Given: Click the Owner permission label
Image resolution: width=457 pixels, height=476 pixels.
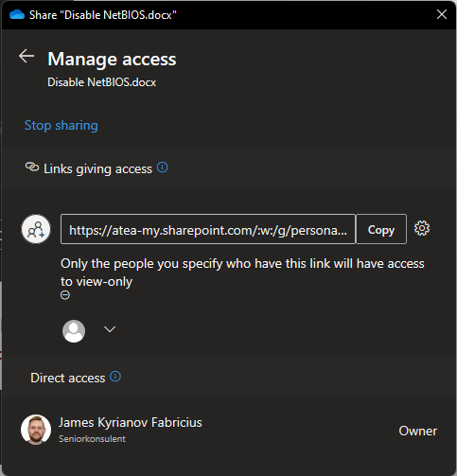Looking at the screenshot, I should tap(418, 431).
